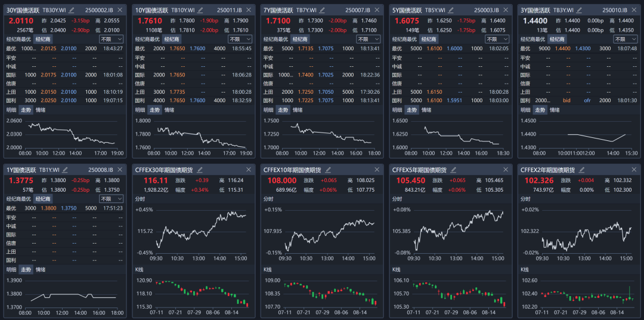Edit the 1Y国债活跃 TB1Y.WI panel
Image resolution: width=644 pixels, height=320 pixels.
(x=65, y=170)
